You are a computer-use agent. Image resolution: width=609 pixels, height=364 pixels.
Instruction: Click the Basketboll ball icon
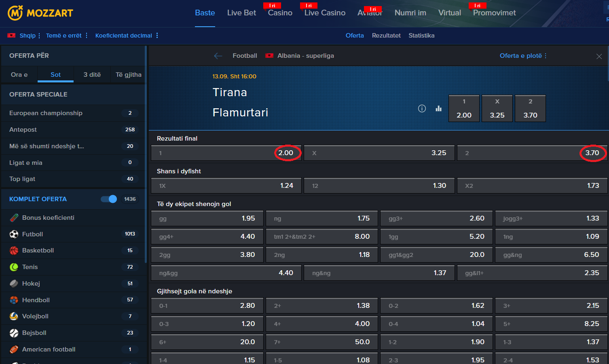coord(14,250)
